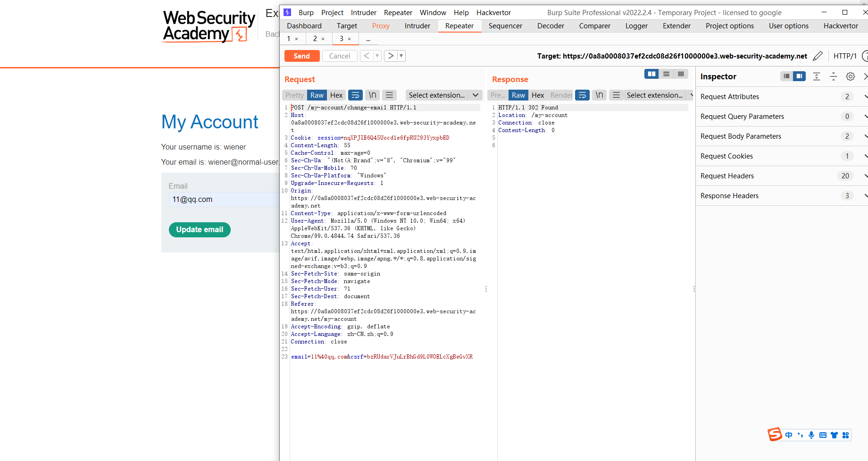Select Raw view in the Response viewer
Screen dimensions: 868x461
[x=518, y=95]
